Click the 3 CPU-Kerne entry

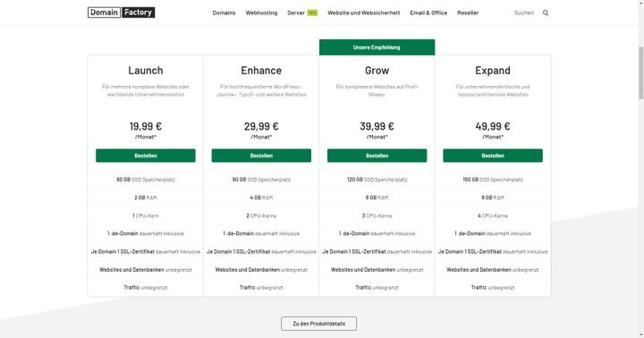[377, 215]
